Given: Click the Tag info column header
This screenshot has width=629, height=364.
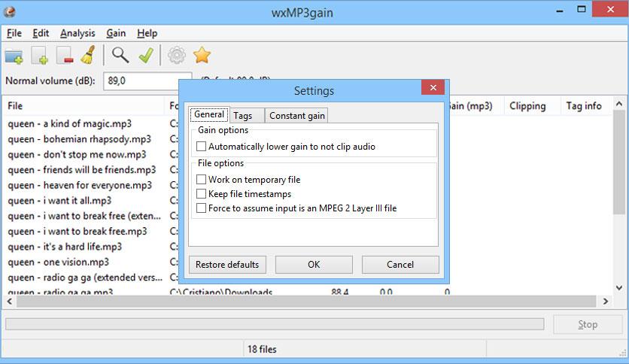Looking at the screenshot, I should [585, 106].
